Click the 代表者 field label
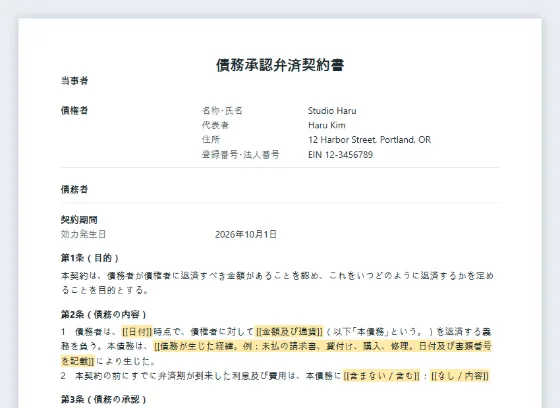 tap(215, 125)
